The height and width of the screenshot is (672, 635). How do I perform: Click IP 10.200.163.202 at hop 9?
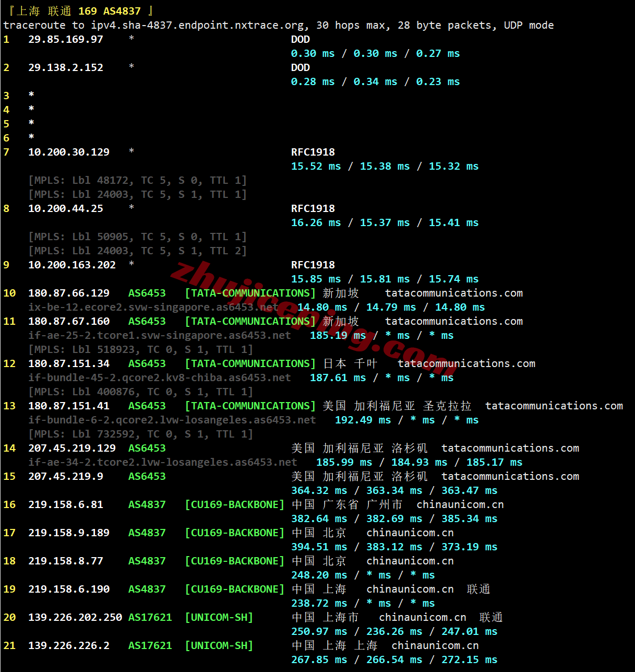pyautogui.click(x=72, y=265)
